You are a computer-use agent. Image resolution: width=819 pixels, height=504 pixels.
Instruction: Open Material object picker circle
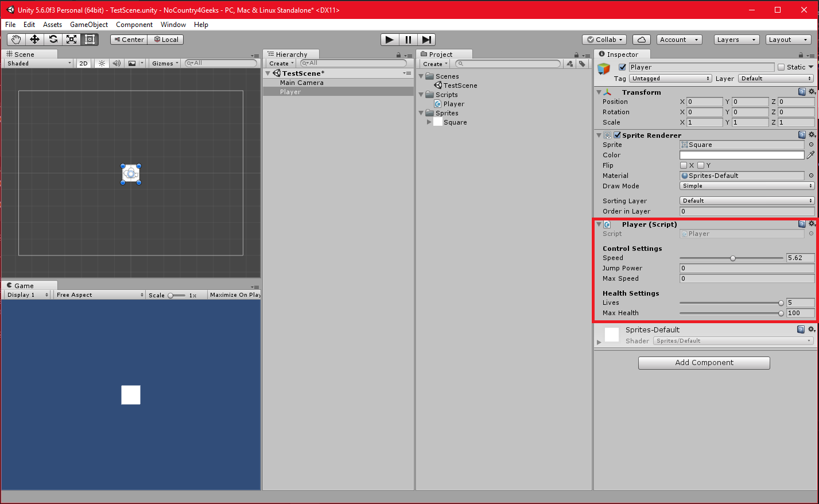811,176
